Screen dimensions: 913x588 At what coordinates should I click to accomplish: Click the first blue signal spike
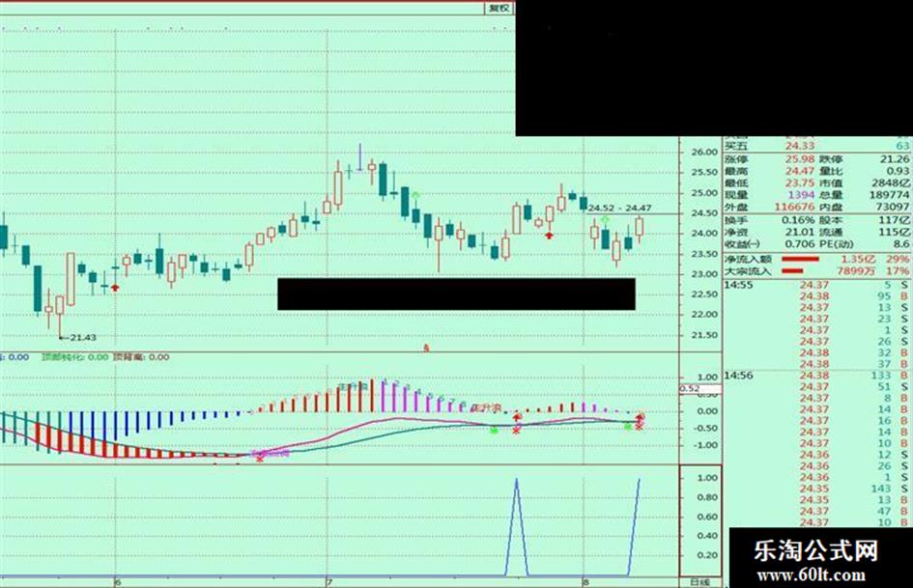[517, 527]
